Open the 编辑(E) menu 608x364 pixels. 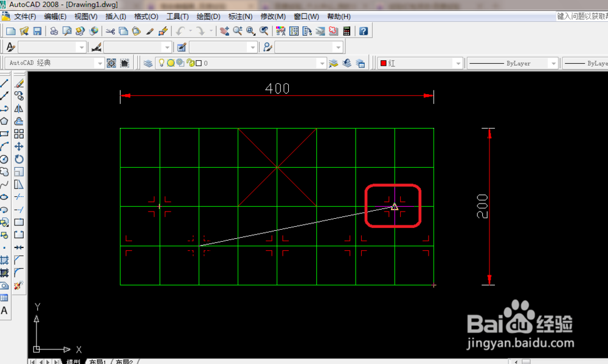pyautogui.click(x=55, y=16)
